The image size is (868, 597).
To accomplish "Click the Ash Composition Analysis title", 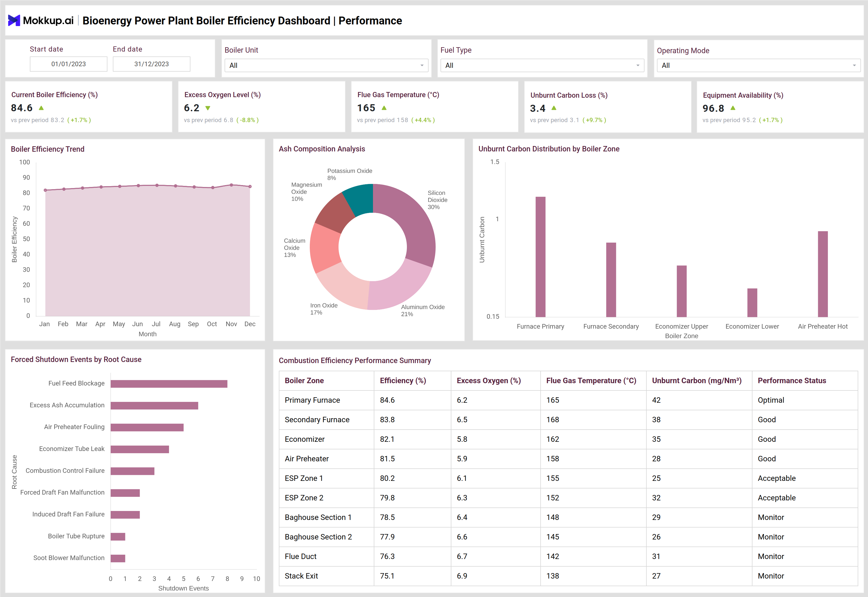I will [322, 149].
